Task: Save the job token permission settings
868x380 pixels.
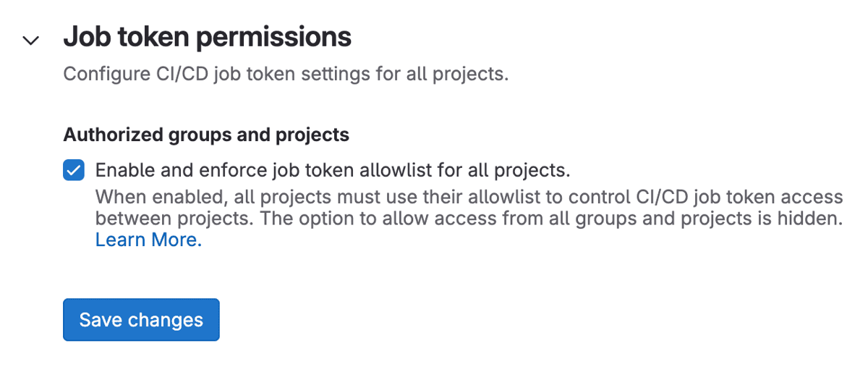Action: pyautogui.click(x=141, y=319)
